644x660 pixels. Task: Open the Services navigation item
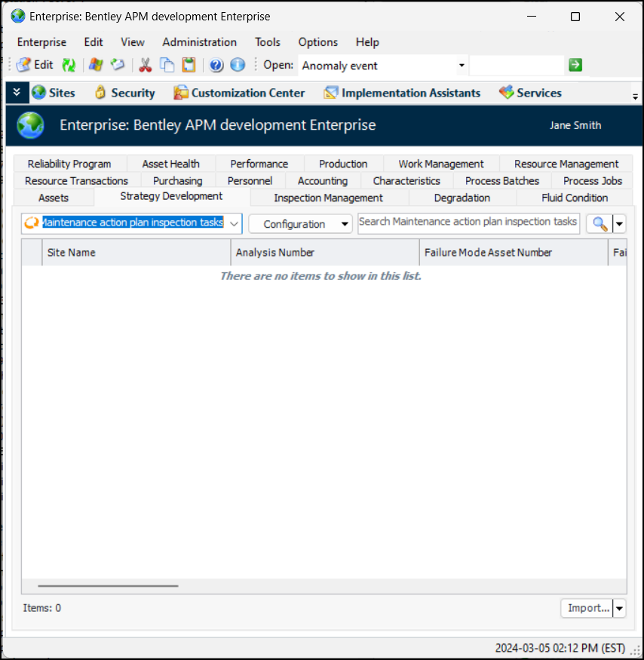tap(530, 93)
